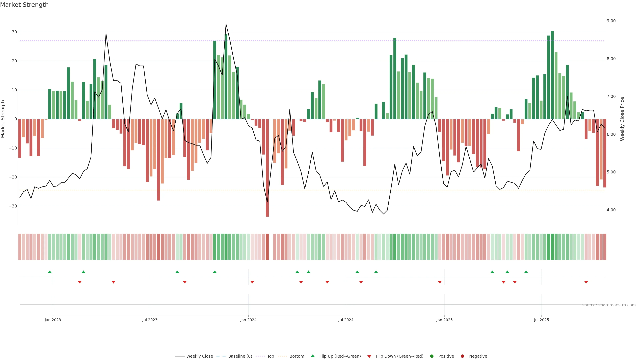This screenshot has width=644, height=362.
Task: Click the Weekly Close Price axis title
Action: pos(622,119)
